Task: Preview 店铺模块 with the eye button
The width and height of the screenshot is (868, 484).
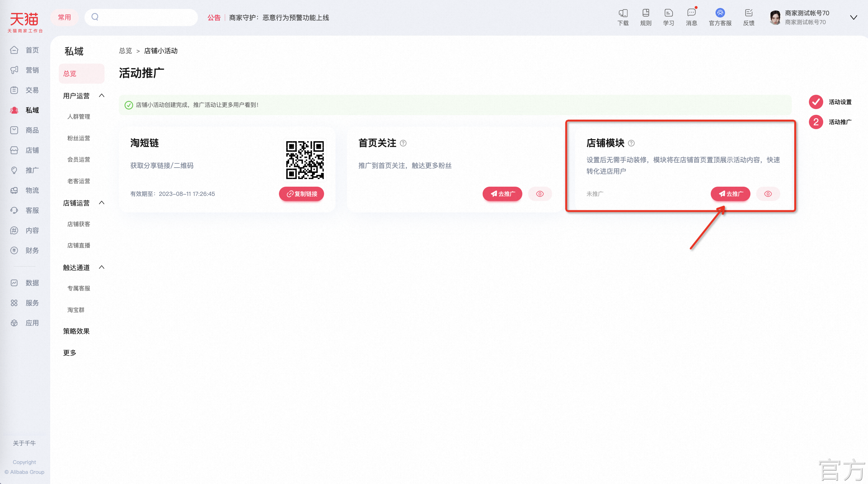Action: point(768,194)
